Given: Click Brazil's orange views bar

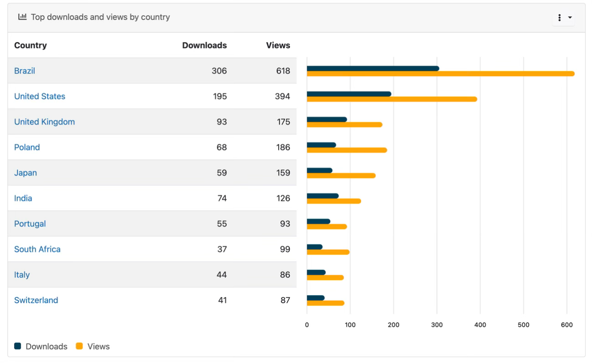Looking at the screenshot, I should (x=440, y=74).
